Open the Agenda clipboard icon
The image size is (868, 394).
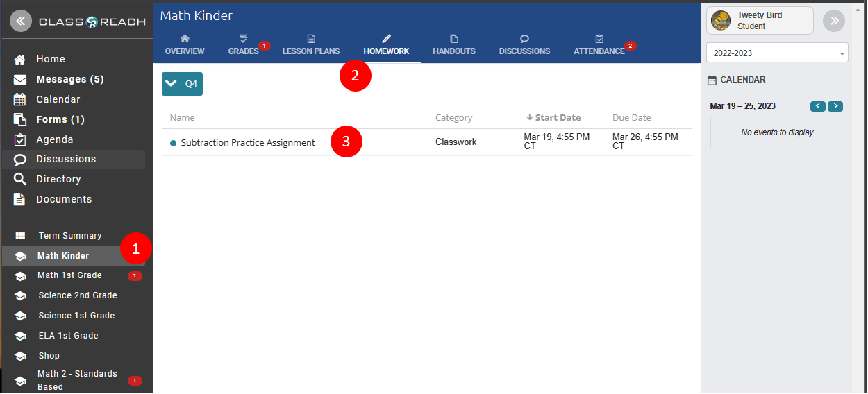coord(20,139)
